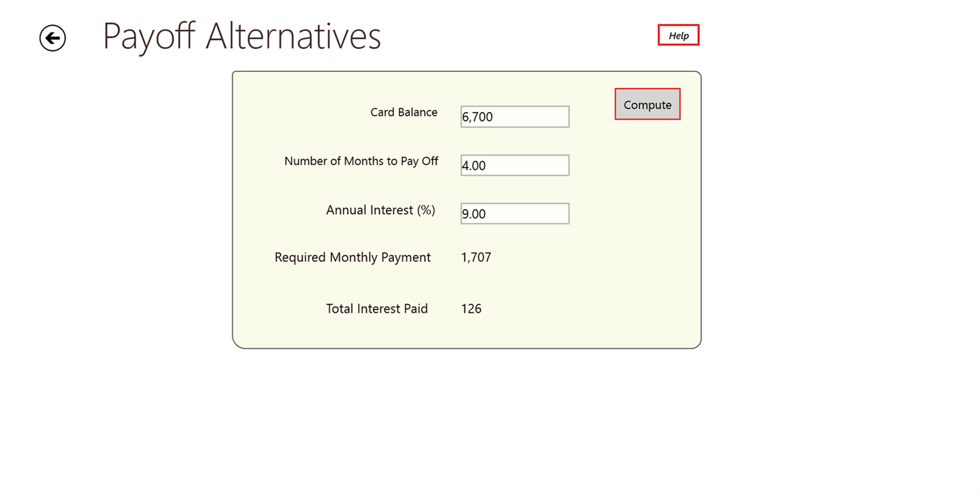Click the Card Balance label
The image size is (980, 495).
pyautogui.click(x=404, y=112)
